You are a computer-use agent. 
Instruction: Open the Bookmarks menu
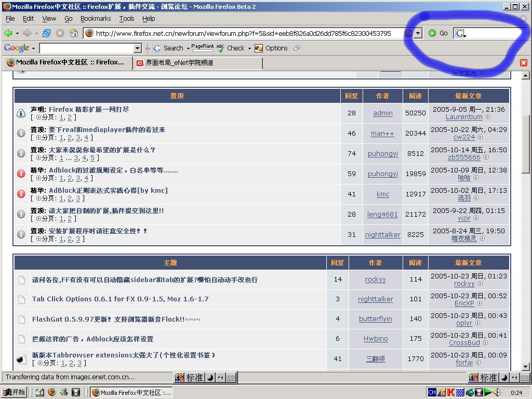96,19
